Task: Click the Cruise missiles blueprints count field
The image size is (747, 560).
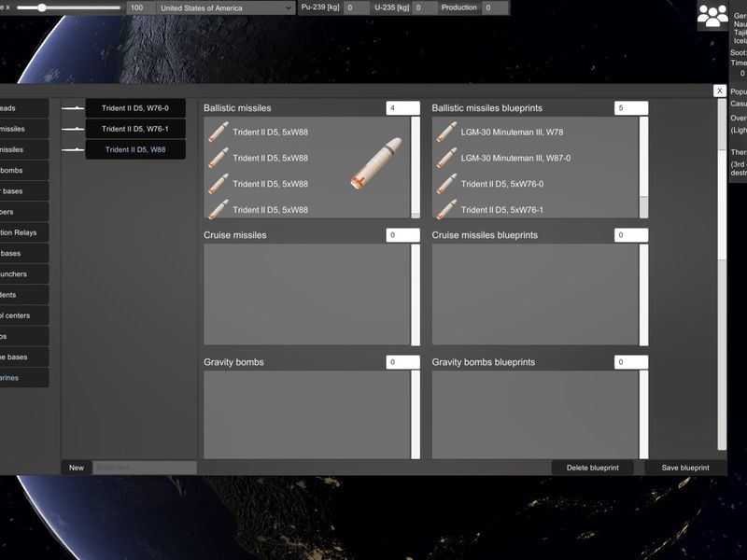Action: (631, 235)
